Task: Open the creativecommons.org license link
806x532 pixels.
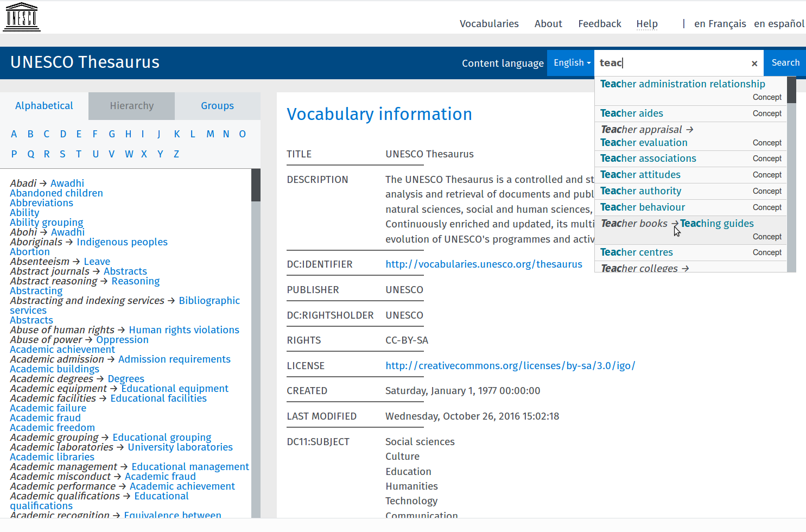Action: [x=510, y=366]
